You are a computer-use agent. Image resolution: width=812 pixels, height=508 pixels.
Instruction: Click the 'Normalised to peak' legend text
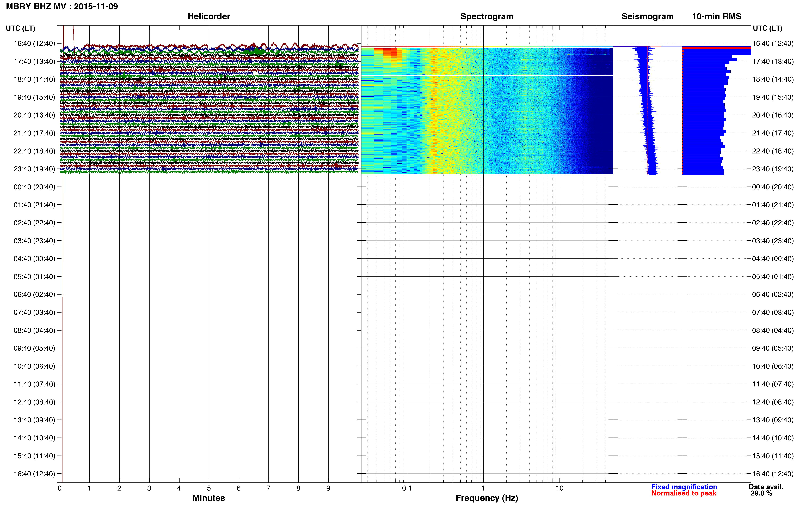(684, 493)
